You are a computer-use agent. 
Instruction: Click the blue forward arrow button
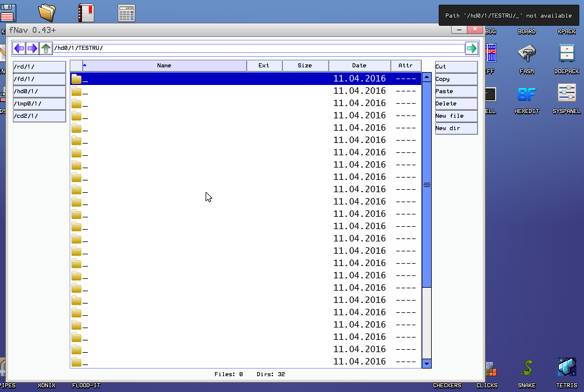[33, 48]
